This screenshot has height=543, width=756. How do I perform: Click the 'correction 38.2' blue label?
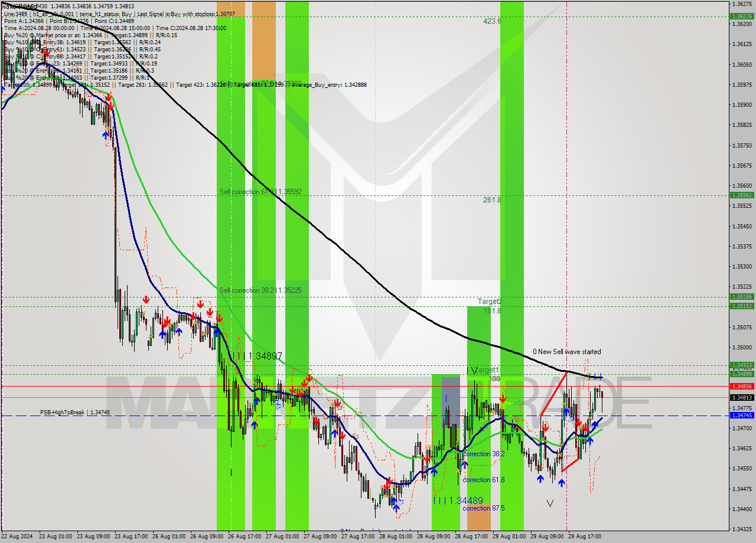coord(483,454)
